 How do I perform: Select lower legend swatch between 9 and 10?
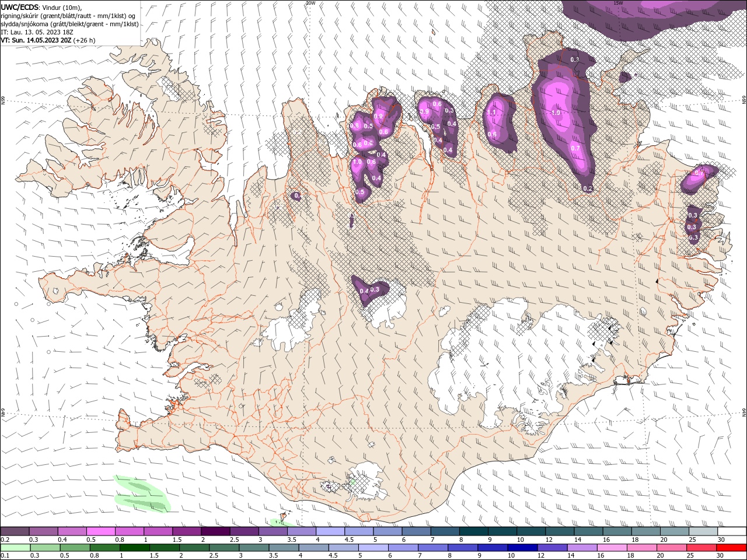point(491,548)
